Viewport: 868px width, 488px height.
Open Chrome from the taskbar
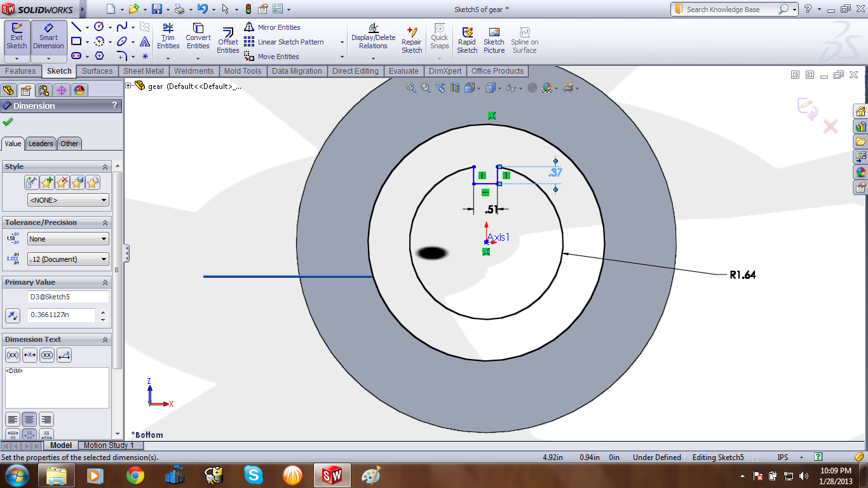coord(135,475)
